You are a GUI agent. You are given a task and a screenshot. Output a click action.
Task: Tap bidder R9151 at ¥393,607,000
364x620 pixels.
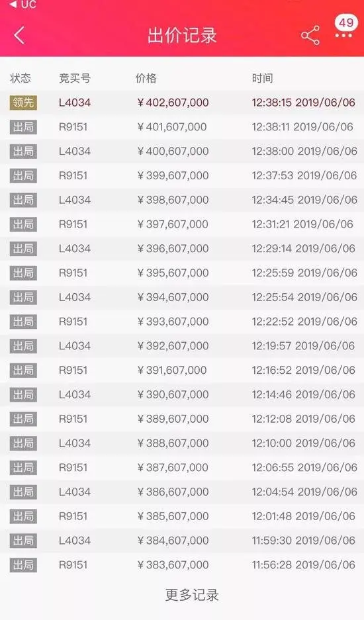click(x=73, y=322)
